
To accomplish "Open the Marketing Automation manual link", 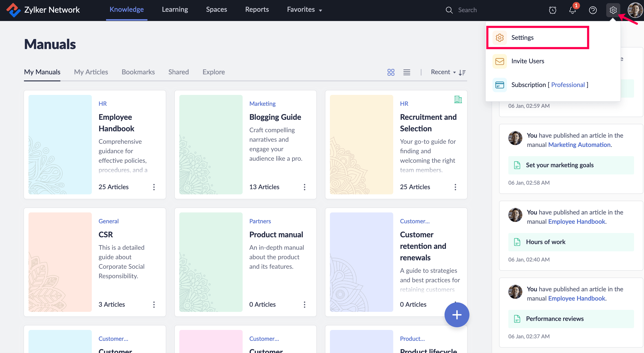I will 579,145.
